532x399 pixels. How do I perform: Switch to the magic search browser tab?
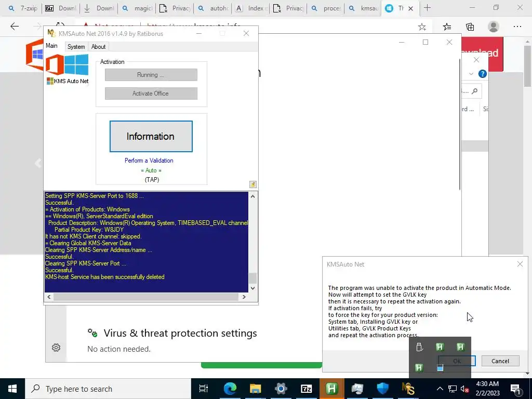[x=137, y=8]
